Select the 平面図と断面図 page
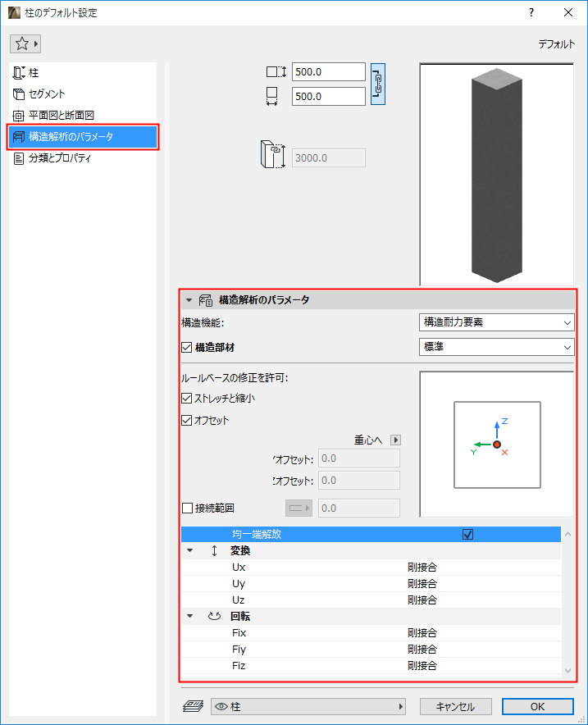The width and height of the screenshot is (588, 725). [x=83, y=116]
